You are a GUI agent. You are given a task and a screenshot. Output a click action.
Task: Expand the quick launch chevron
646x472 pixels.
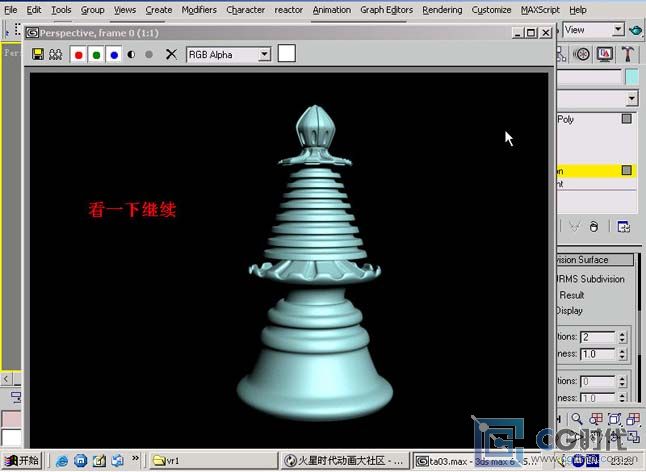pos(136,458)
